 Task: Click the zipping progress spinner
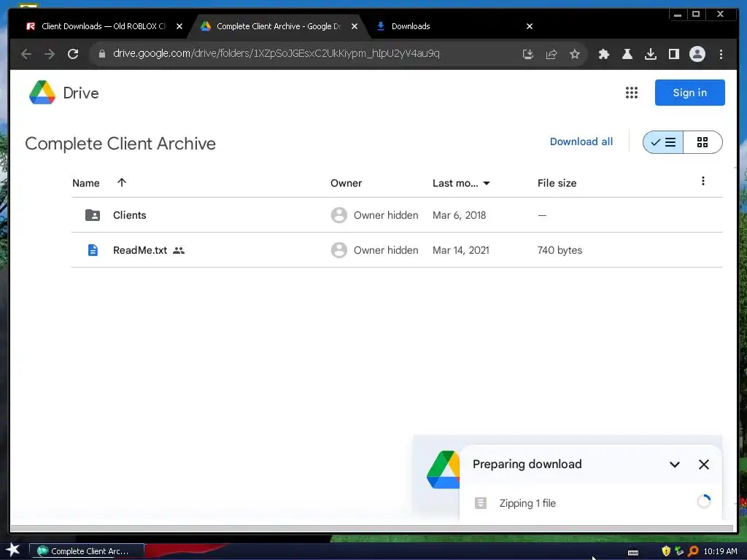point(704,502)
